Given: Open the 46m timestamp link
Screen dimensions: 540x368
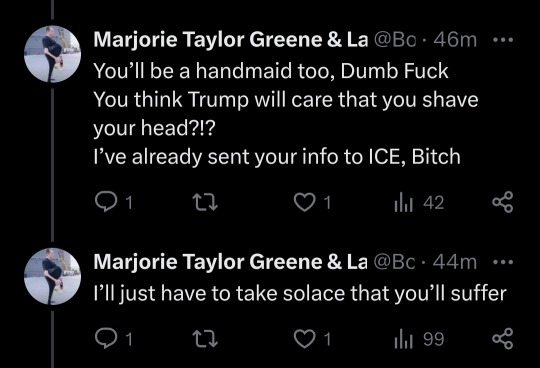Looking at the screenshot, I should coord(455,40).
